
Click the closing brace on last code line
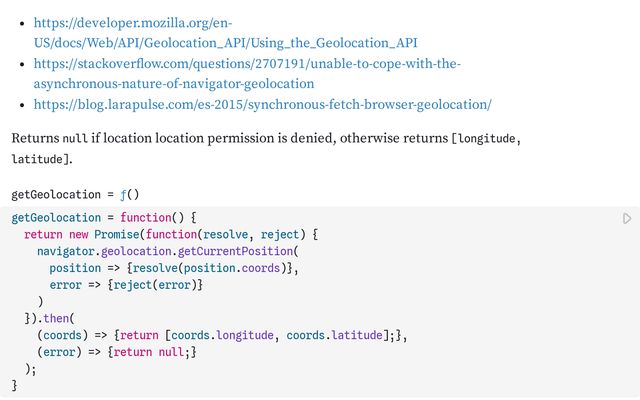(x=15, y=385)
